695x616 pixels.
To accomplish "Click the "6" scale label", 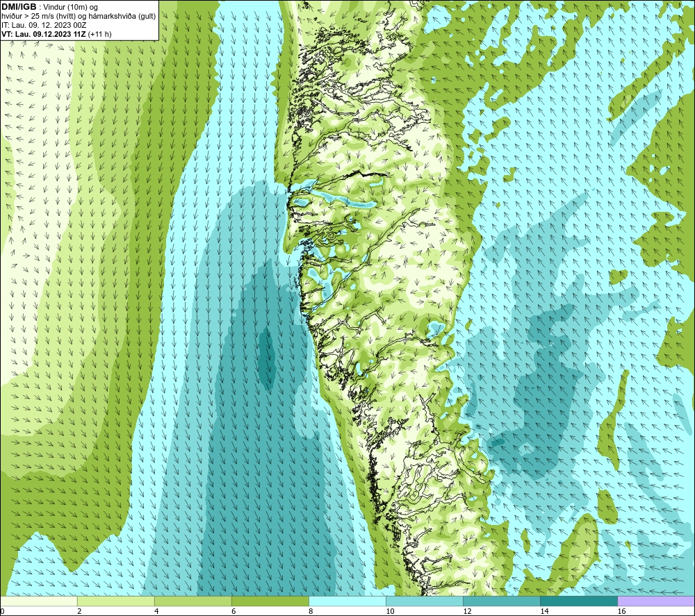I will click(x=234, y=612).
